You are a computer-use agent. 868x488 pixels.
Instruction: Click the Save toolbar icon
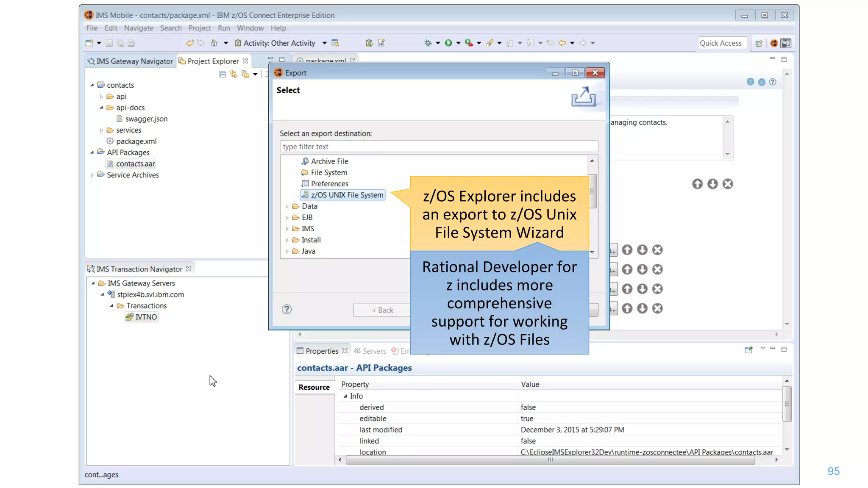click(x=109, y=43)
